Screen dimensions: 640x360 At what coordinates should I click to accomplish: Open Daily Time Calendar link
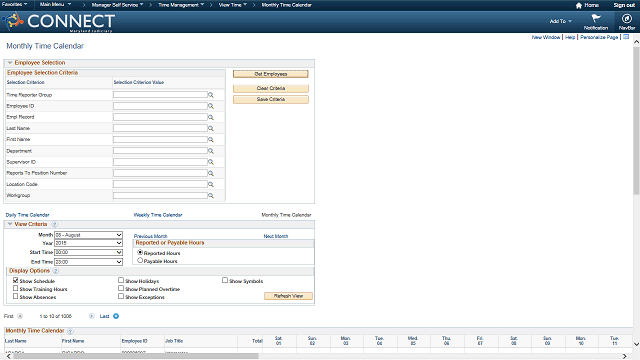27,215
